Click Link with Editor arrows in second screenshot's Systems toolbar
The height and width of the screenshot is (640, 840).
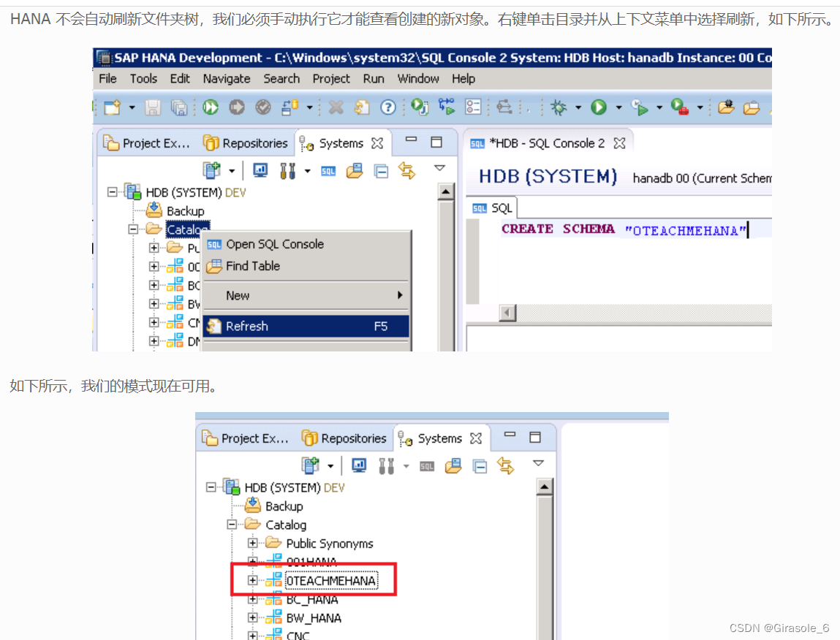click(505, 466)
